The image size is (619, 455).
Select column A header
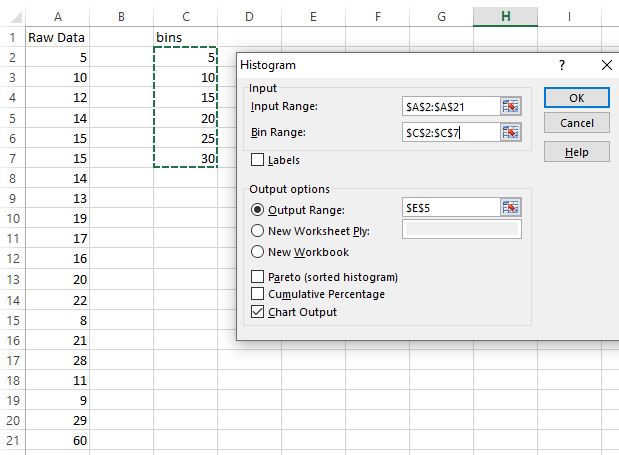(x=58, y=17)
